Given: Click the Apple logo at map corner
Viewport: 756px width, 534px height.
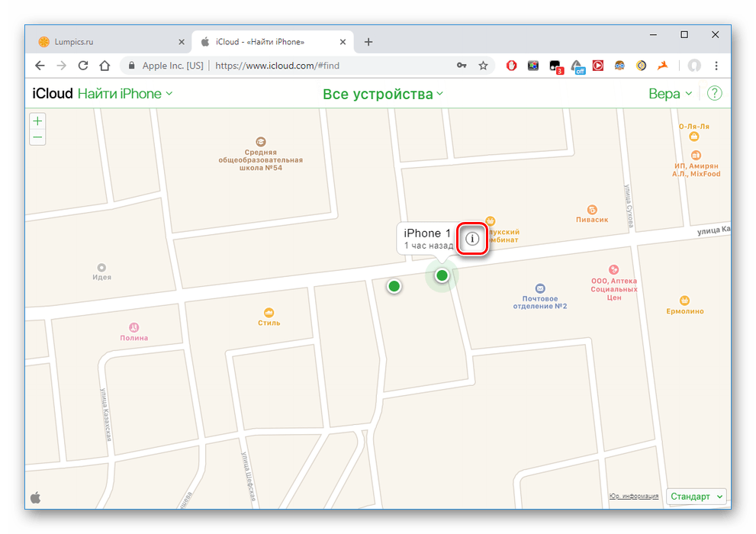Looking at the screenshot, I should pyautogui.click(x=36, y=497).
